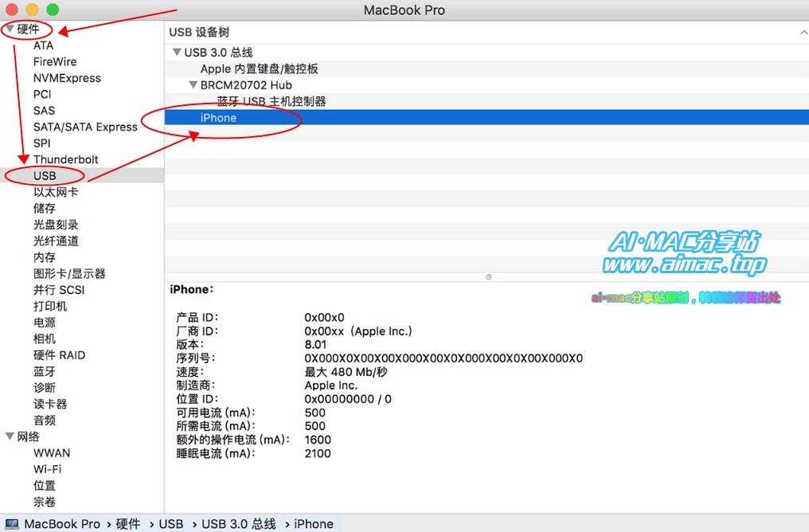Select 储存 storage entry
This screenshot has height=532, width=809.
(45, 208)
